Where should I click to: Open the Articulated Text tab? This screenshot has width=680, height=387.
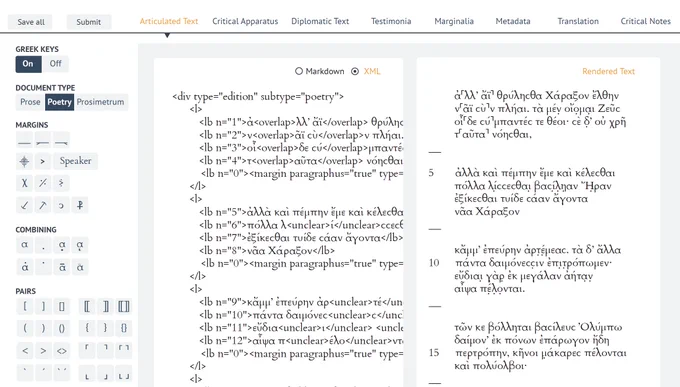(169, 21)
